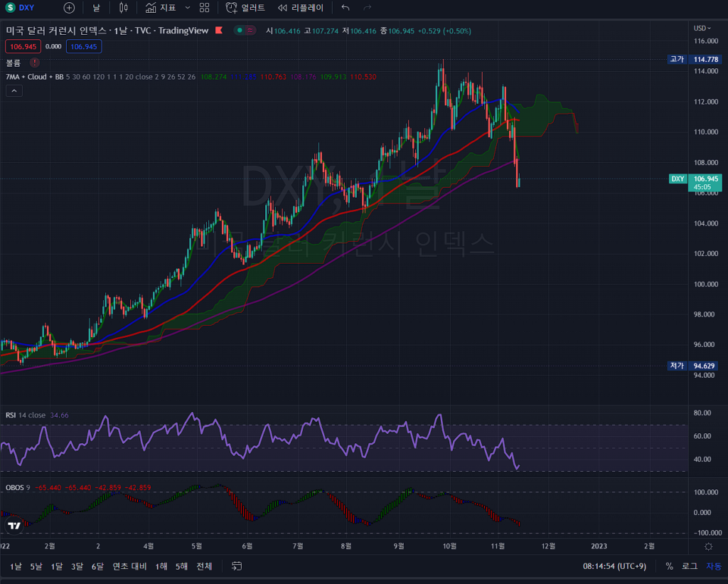The height and width of the screenshot is (584, 728).
Task: Toggle log (로그) scale
Action: (x=690, y=566)
